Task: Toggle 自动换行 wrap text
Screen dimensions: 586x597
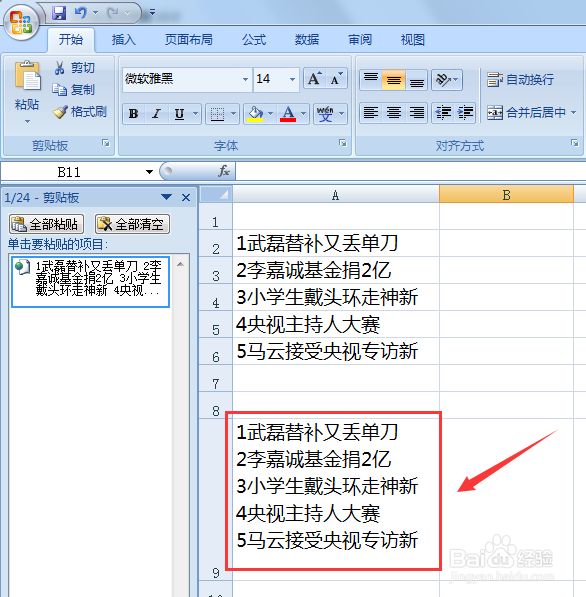Action: pyautogui.click(x=520, y=80)
